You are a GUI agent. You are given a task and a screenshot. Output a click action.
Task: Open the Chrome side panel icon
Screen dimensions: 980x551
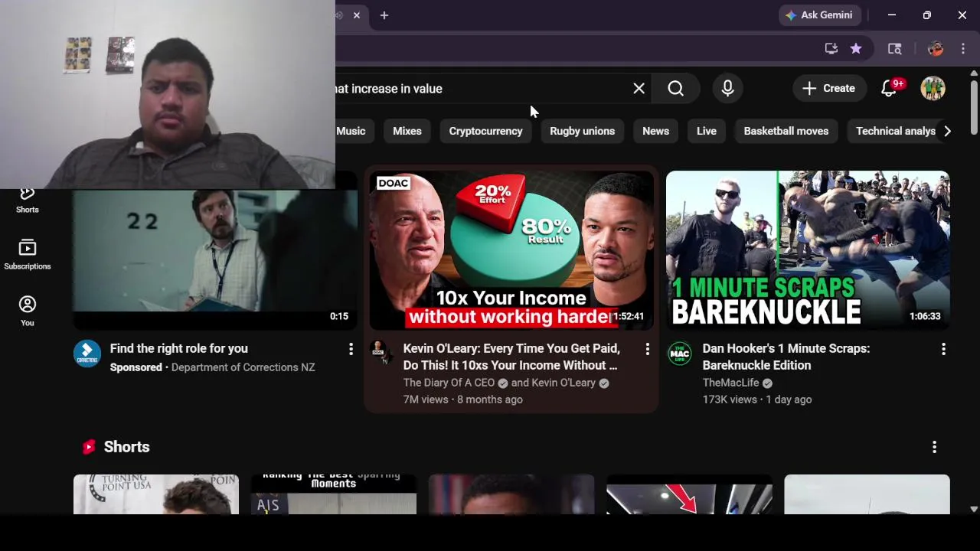pyautogui.click(x=894, y=49)
